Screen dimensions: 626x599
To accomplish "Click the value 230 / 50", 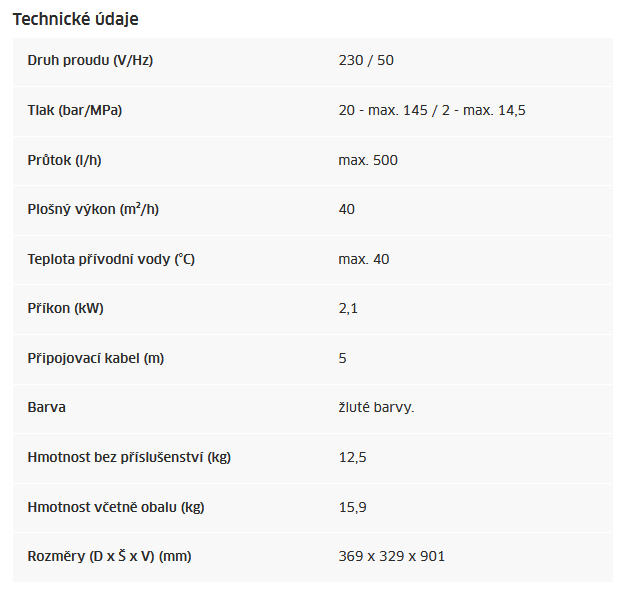I will click(x=366, y=60).
